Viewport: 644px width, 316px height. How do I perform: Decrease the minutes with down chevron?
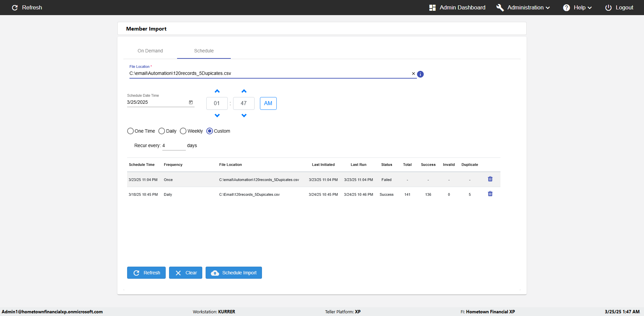point(244,116)
